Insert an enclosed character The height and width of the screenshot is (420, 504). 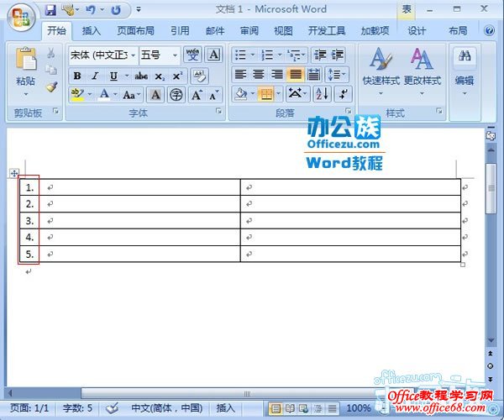(176, 95)
